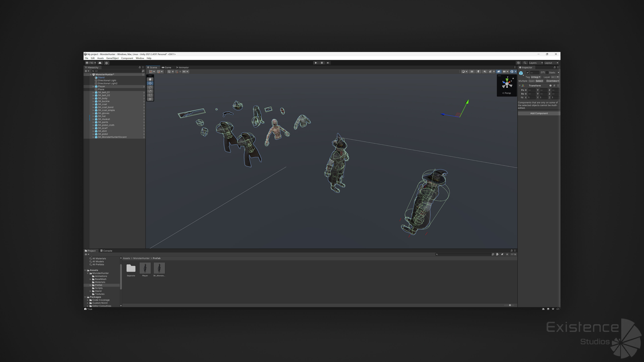The image size is (644, 362).
Task: Open the Overrides dropdown
Action: pyautogui.click(x=552, y=81)
